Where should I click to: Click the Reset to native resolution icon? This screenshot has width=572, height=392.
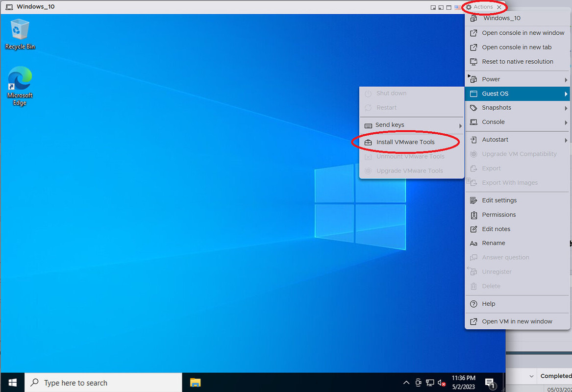[473, 62]
